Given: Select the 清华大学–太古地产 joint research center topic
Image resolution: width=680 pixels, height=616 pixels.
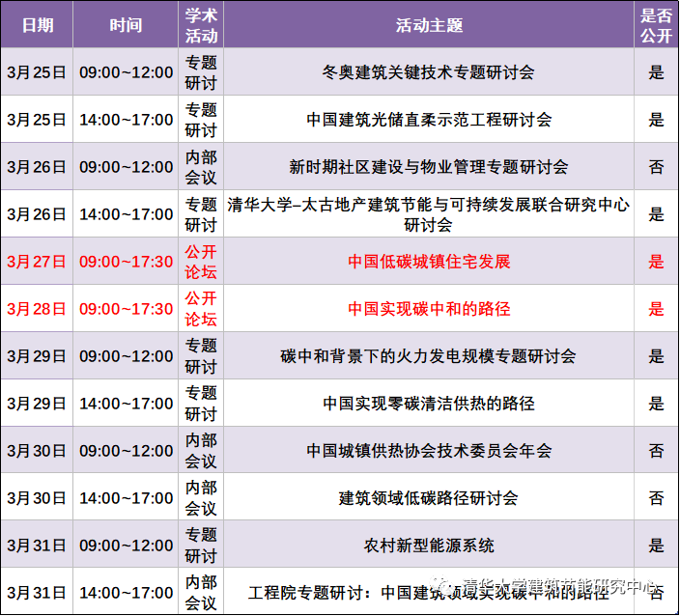Looking at the screenshot, I should (429, 214).
